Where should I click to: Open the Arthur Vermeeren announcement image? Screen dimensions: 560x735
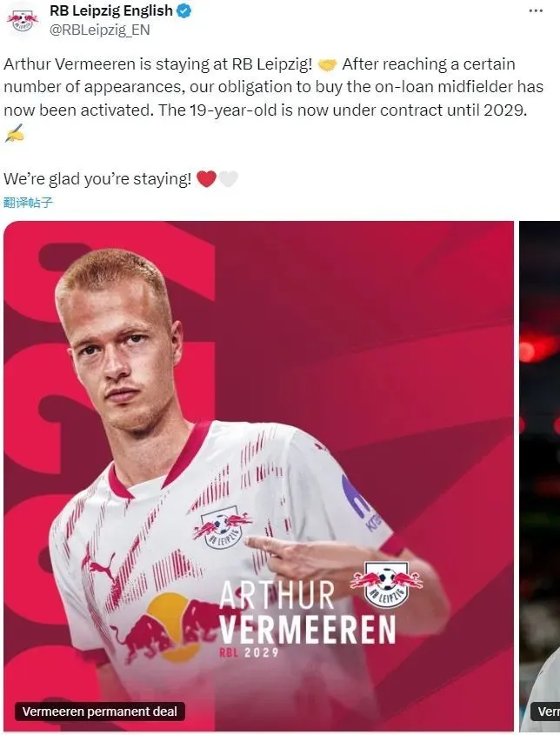point(258,476)
